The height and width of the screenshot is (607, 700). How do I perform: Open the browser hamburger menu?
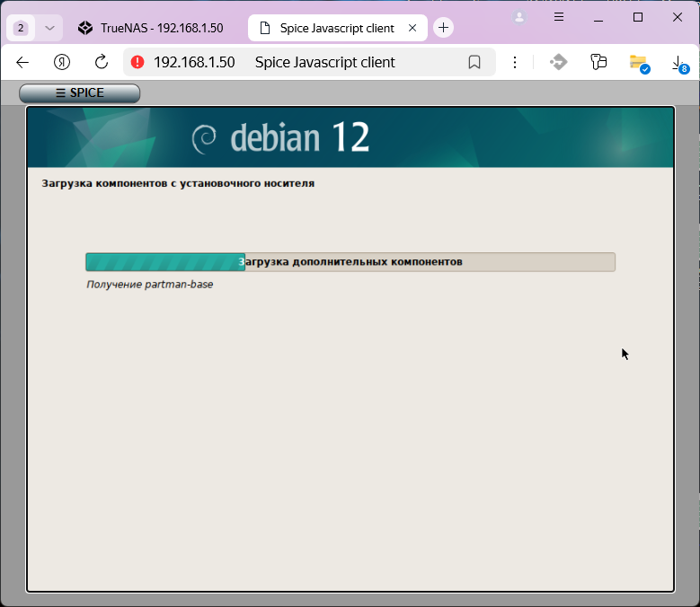pos(559,17)
